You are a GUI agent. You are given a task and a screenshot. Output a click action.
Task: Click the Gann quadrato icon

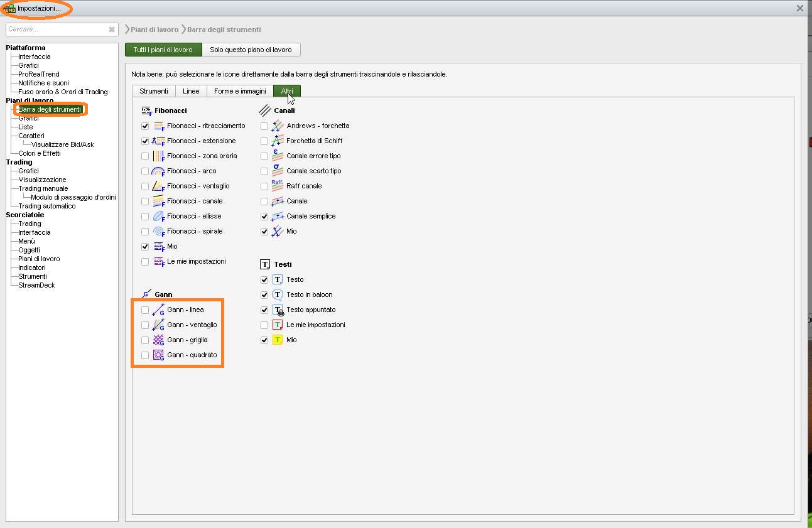coord(159,355)
